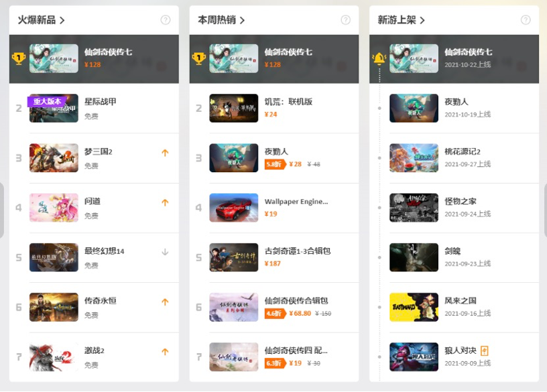Image resolution: width=547 pixels, height=392 pixels.
Task: Expand the 本周热销 list via its chevron
Action: pyautogui.click(x=242, y=20)
